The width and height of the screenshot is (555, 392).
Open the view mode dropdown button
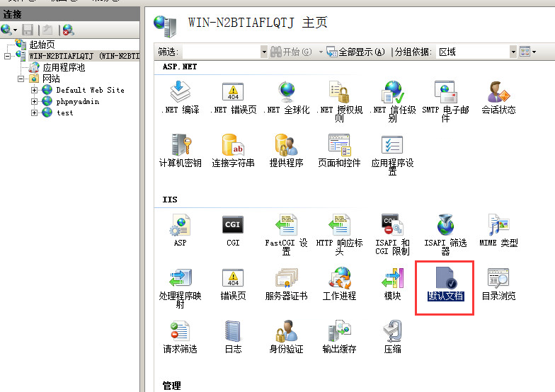point(527,52)
